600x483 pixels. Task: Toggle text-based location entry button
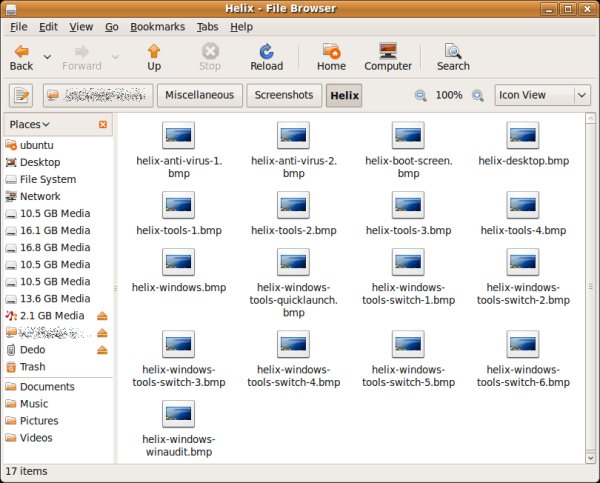coord(20,95)
